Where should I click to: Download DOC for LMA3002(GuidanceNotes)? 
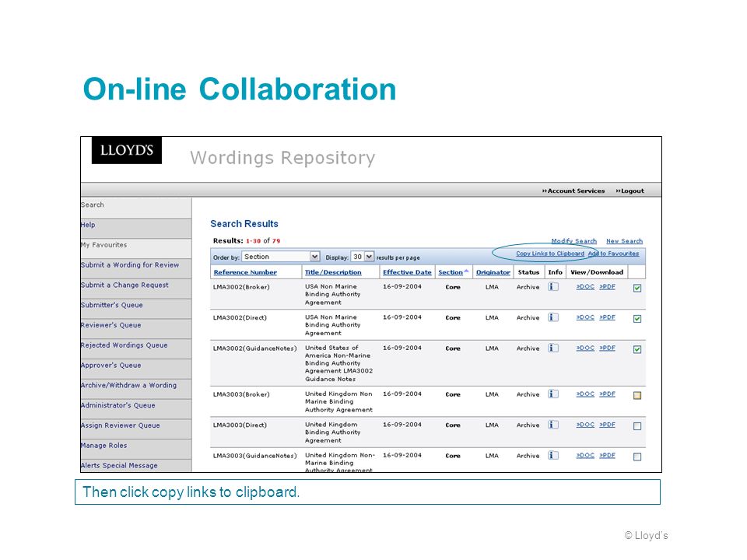coord(585,348)
